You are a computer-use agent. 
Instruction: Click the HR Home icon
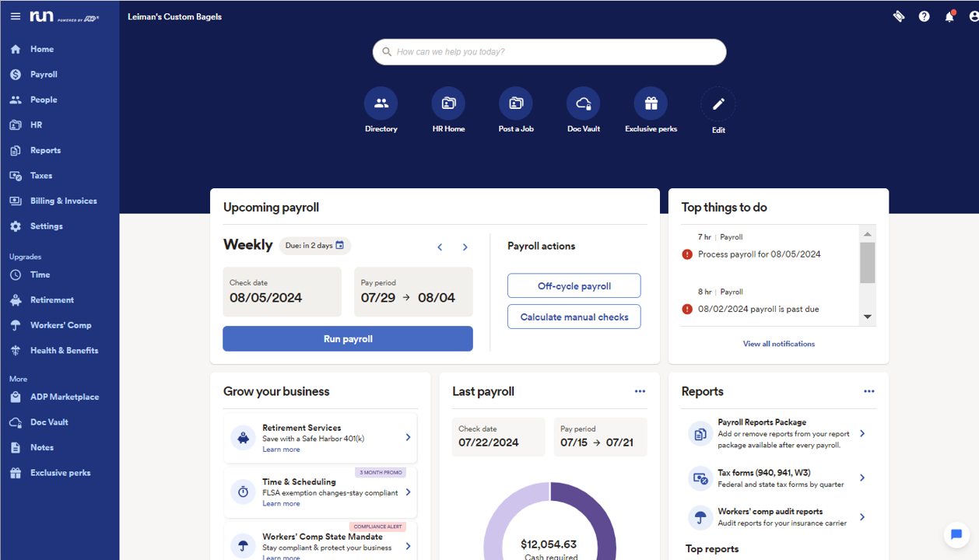(448, 102)
